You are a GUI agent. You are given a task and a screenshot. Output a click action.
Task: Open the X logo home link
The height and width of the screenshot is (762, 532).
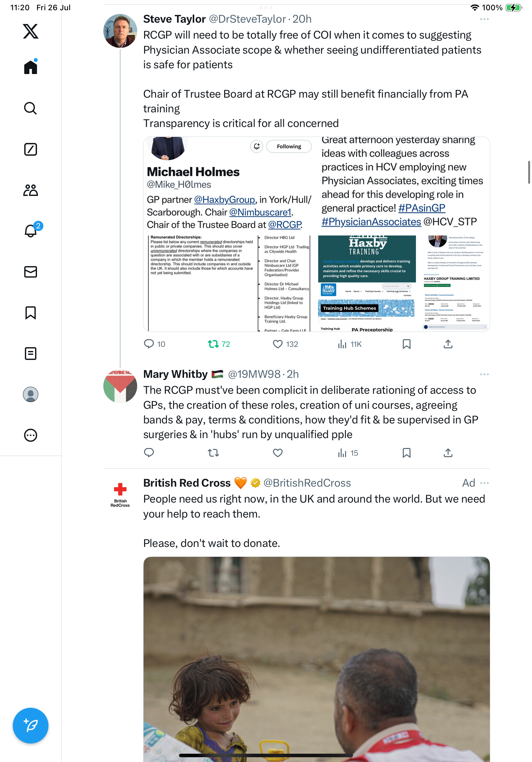point(31,31)
